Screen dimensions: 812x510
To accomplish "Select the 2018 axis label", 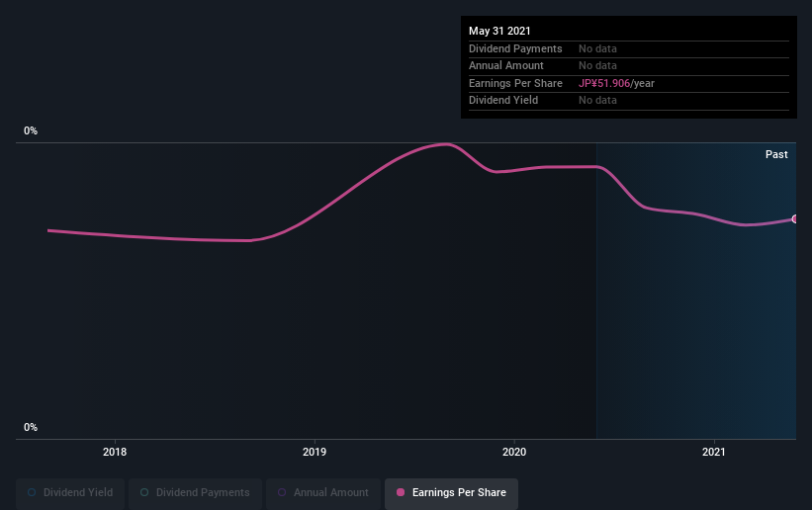I will pyautogui.click(x=115, y=452).
